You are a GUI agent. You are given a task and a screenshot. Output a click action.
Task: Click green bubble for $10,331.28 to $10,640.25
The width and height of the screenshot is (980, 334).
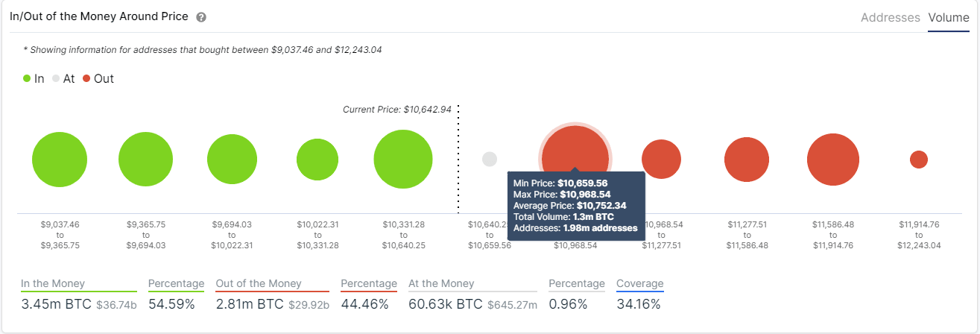[403, 160]
